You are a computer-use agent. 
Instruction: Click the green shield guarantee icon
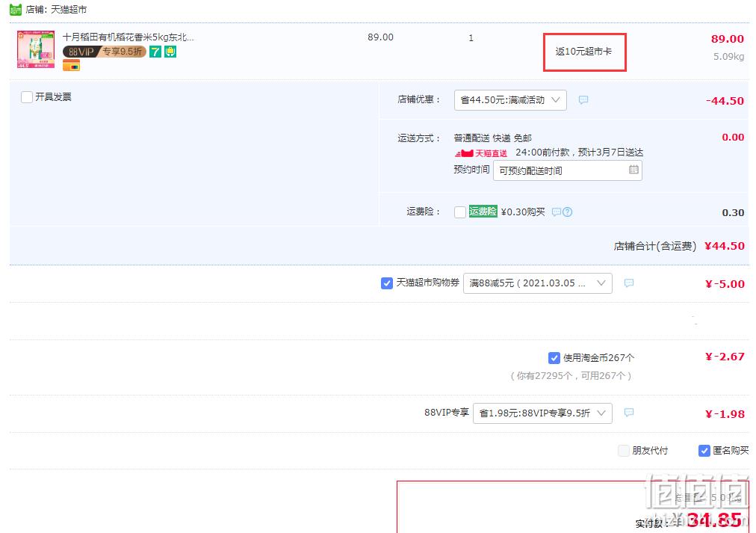coord(170,52)
